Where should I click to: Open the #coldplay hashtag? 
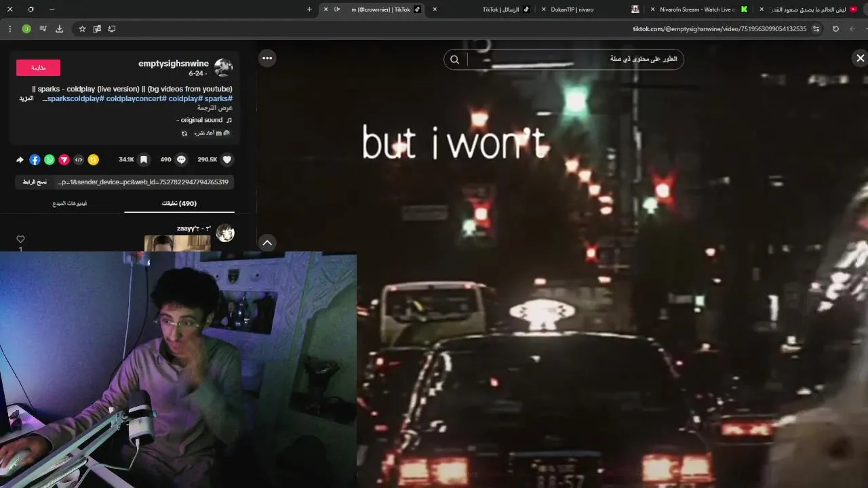[186, 98]
